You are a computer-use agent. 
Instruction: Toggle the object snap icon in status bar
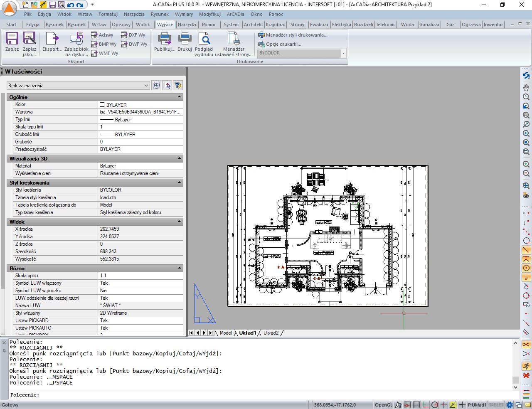tap(443, 405)
